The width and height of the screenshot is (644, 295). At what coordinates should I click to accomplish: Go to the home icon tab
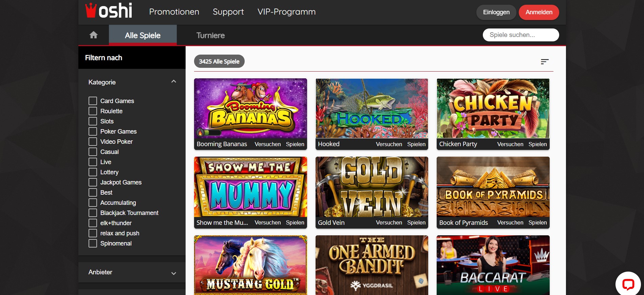pos(94,35)
